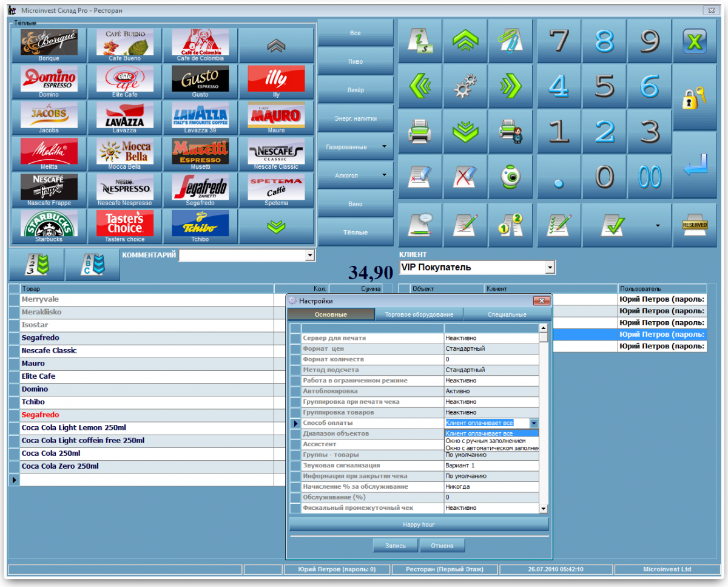Switch to the Основные tab
Viewport: 728px width, 587px height.
[331, 314]
